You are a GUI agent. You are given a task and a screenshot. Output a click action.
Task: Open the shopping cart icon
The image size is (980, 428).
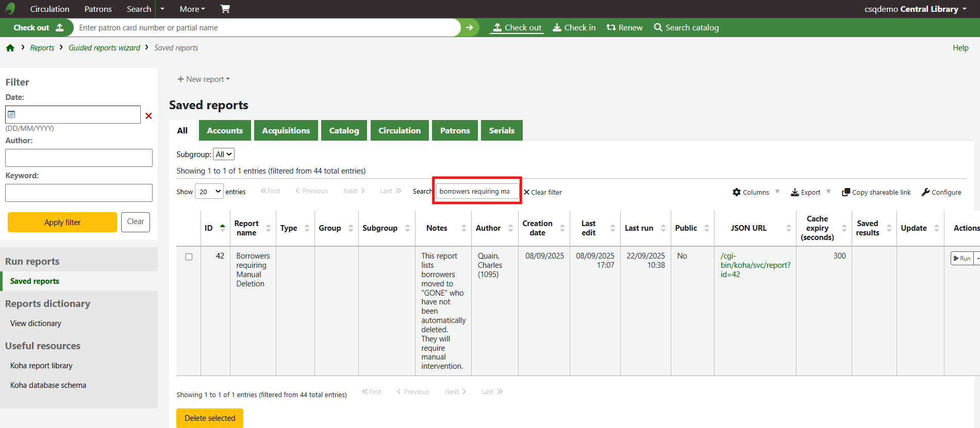point(225,9)
